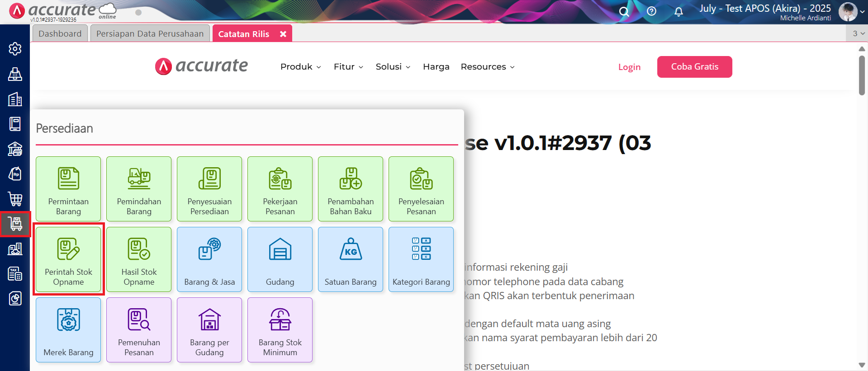Click the Harga menu link

pyautogui.click(x=436, y=67)
